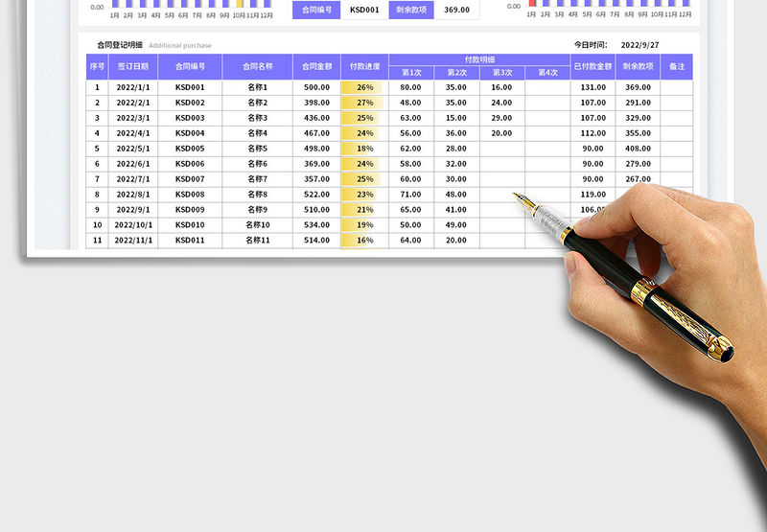
Task: Select the merged 付款明细 header cell
Action: pyautogui.click(x=479, y=59)
